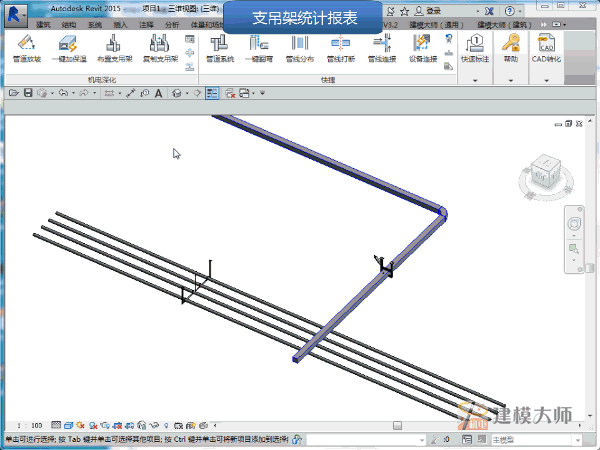Click the 机电深化 panel title
The image size is (600, 450).
tap(101, 80)
